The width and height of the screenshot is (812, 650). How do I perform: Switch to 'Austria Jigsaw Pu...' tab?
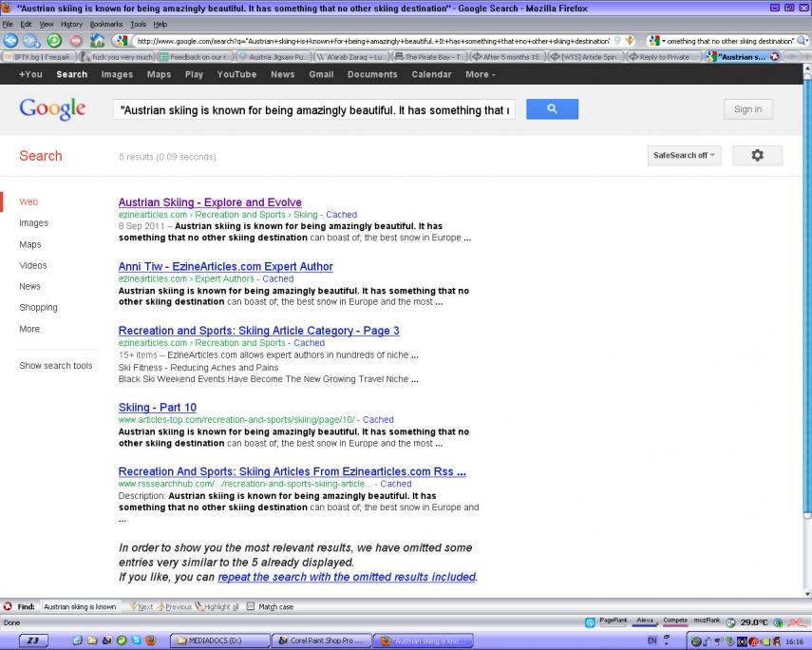(274, 56)
